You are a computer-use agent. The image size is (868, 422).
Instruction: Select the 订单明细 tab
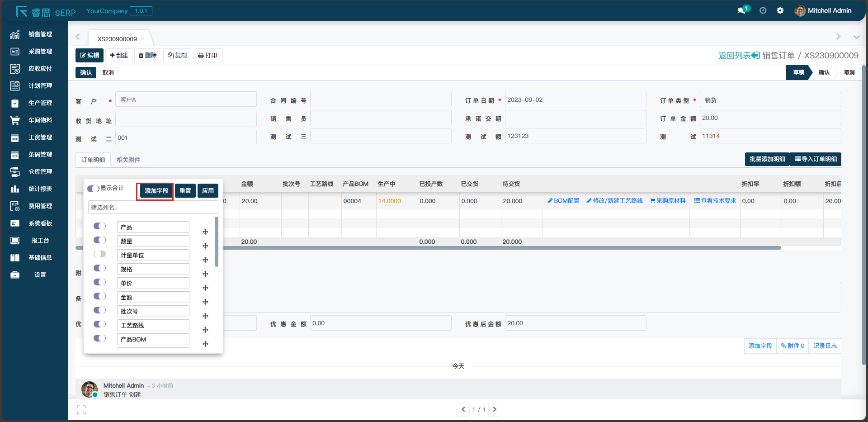[x=93, y=160]
